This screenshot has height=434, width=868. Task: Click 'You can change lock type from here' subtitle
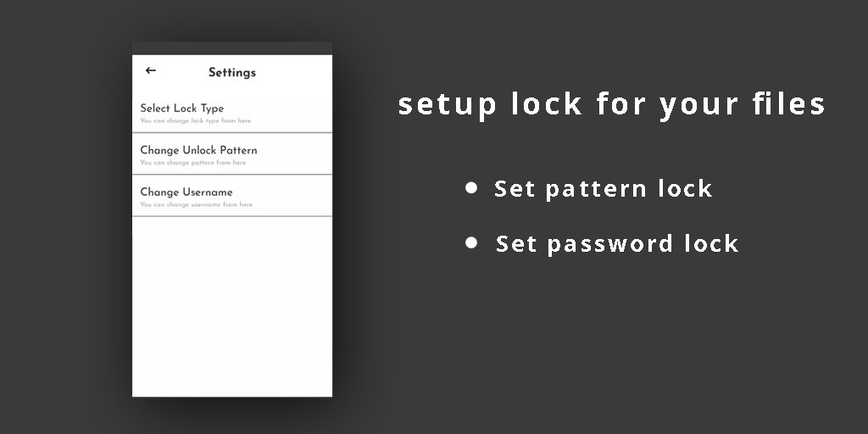pos(195,121)
